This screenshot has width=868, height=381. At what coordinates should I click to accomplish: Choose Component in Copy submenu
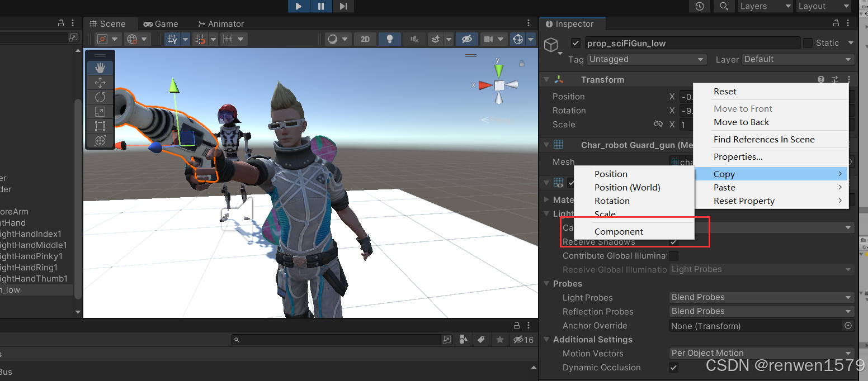pos(635,232)
